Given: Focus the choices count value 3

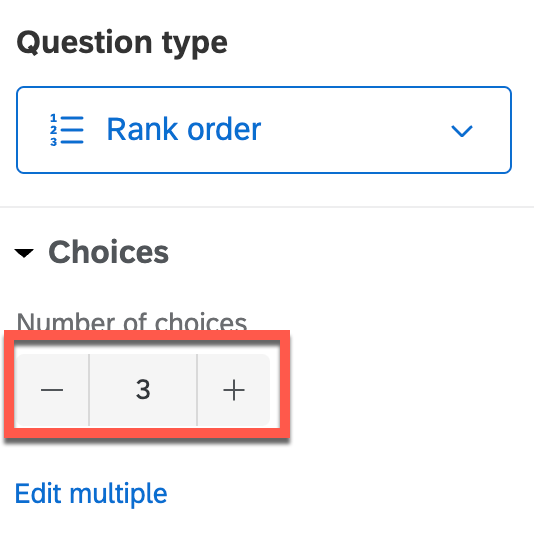Looking at the screenshot, I should pyautogui.click(x=143, y=390).
